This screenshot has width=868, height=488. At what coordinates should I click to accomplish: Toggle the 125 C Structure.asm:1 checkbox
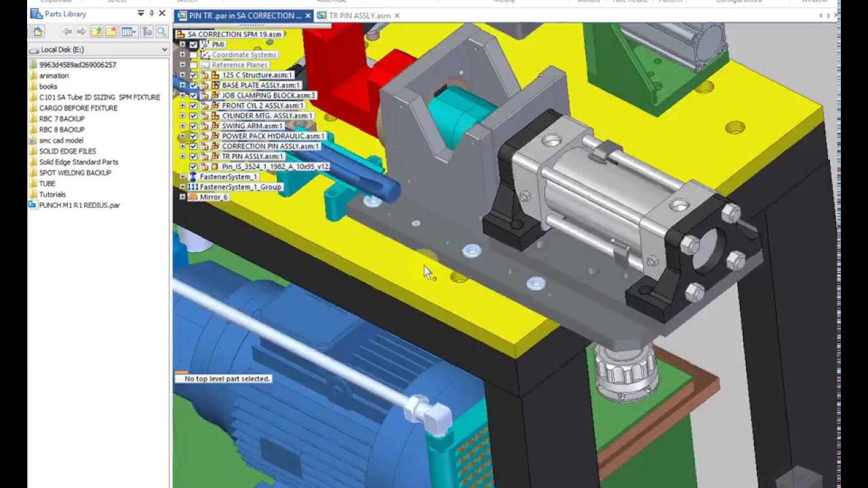tap(193, 75)
